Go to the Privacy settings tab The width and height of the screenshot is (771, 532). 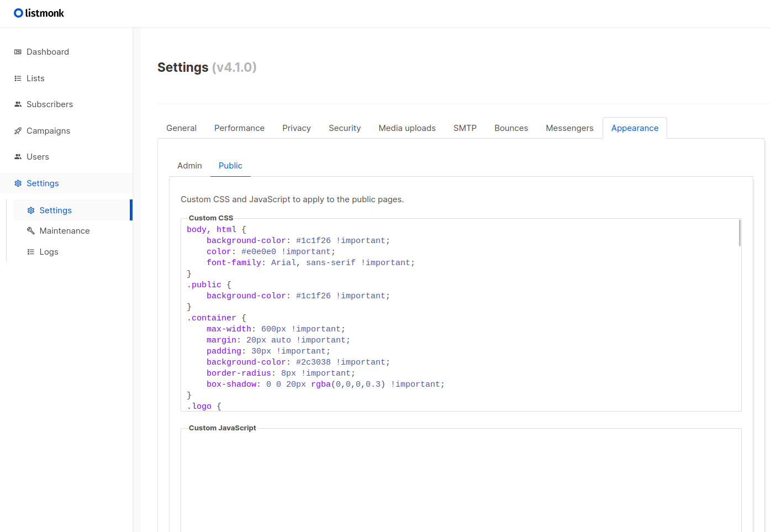(297, 128)
